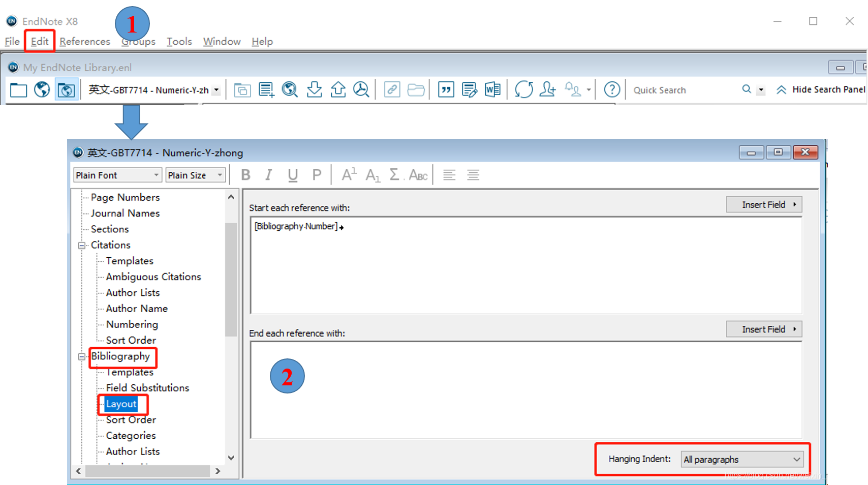
Task: Click the Activity Feed bell icon
Action: (573, 90)
